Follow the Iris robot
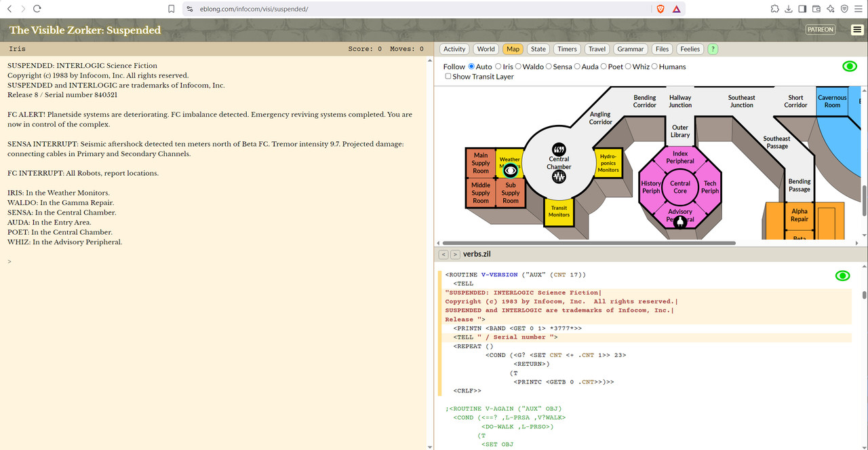868x450 pixels. coord(498,67)
